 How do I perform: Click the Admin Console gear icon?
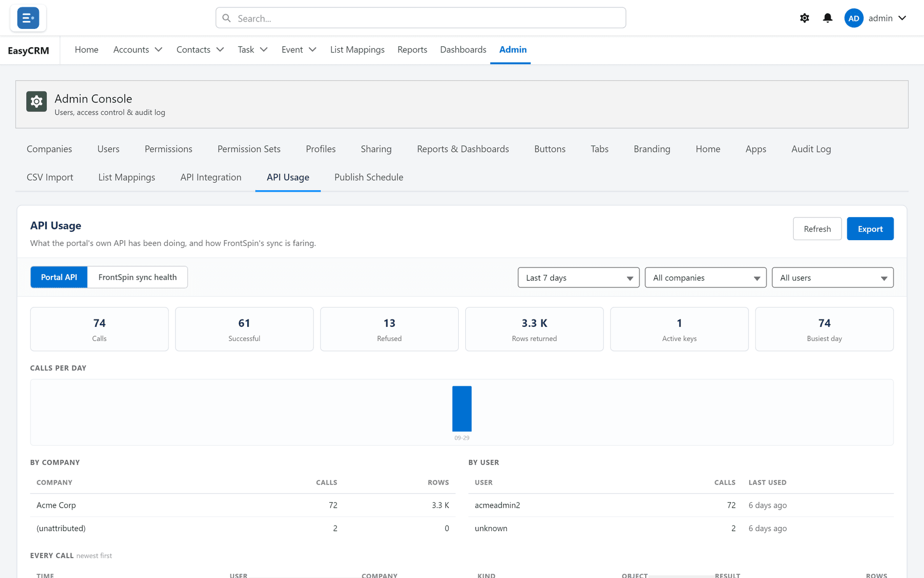(37, 101)
